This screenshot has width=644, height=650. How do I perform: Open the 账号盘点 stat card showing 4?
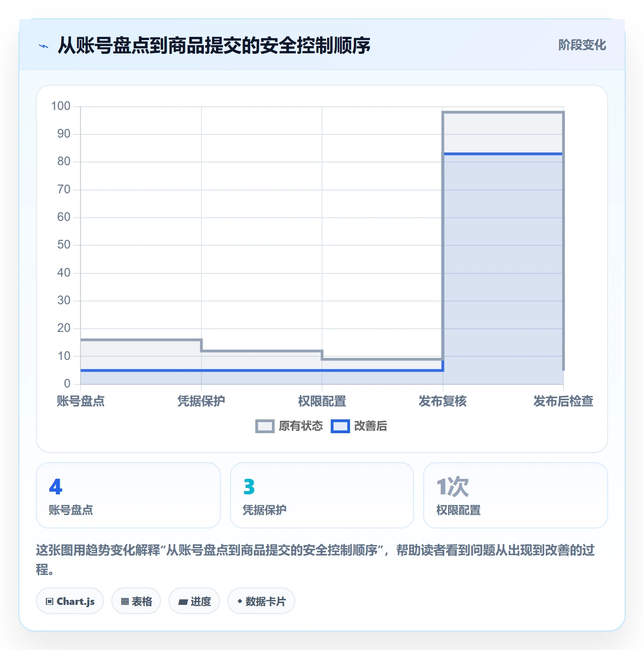coord(128,495)
